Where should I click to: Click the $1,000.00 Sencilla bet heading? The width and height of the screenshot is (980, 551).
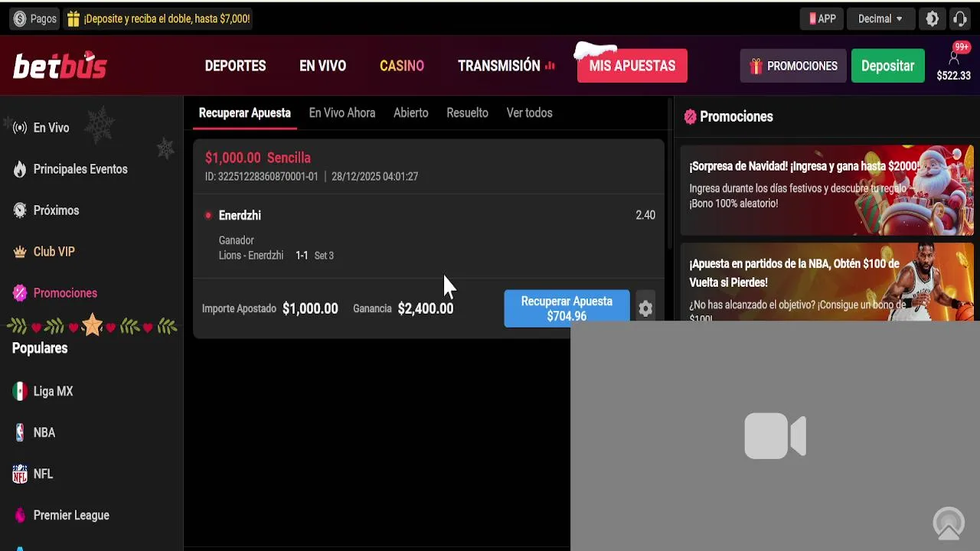point(258,158)
